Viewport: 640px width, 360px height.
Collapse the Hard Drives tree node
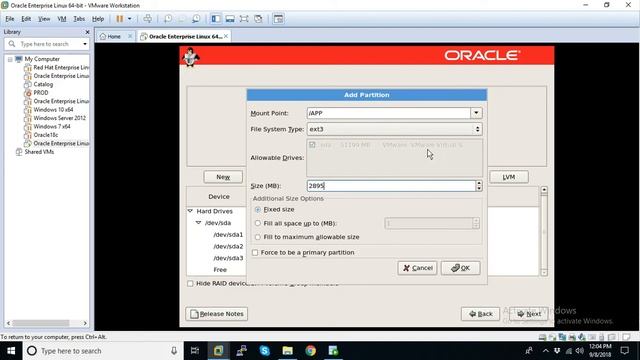190,211
